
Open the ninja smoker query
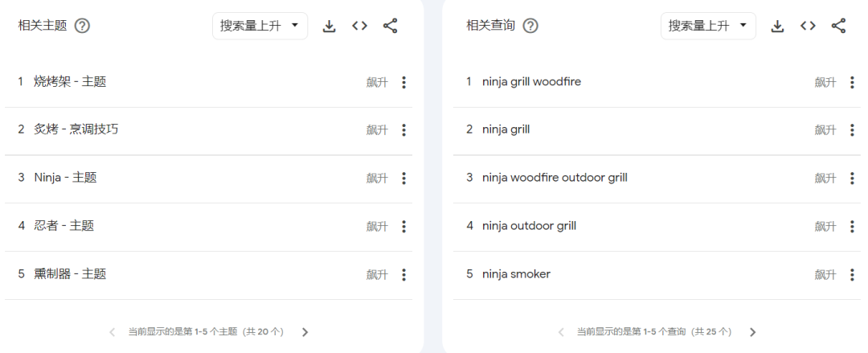point(516,273)
